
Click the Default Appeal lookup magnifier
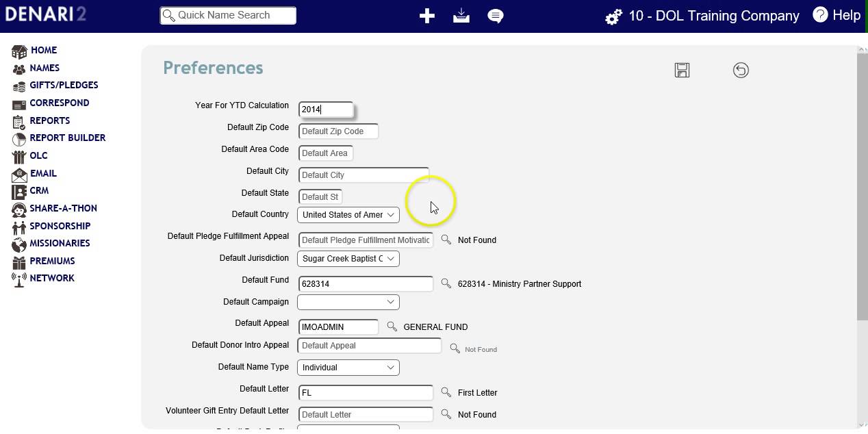point(392,327)
